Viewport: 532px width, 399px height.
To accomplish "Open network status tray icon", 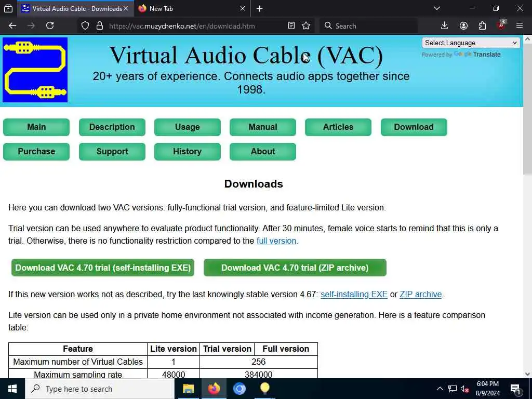I will pos(453,389).
